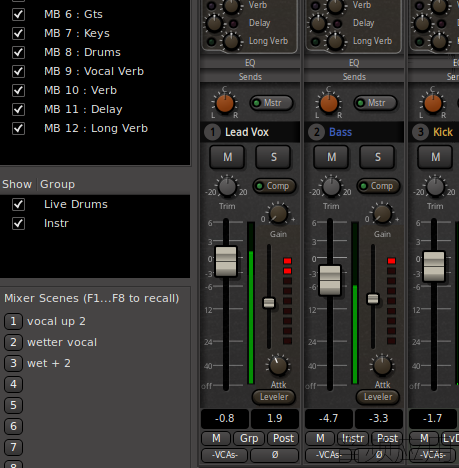The image size is (459, 468).
Task: Click Bass Delay send knob
Action: click(x=318, y=23)
